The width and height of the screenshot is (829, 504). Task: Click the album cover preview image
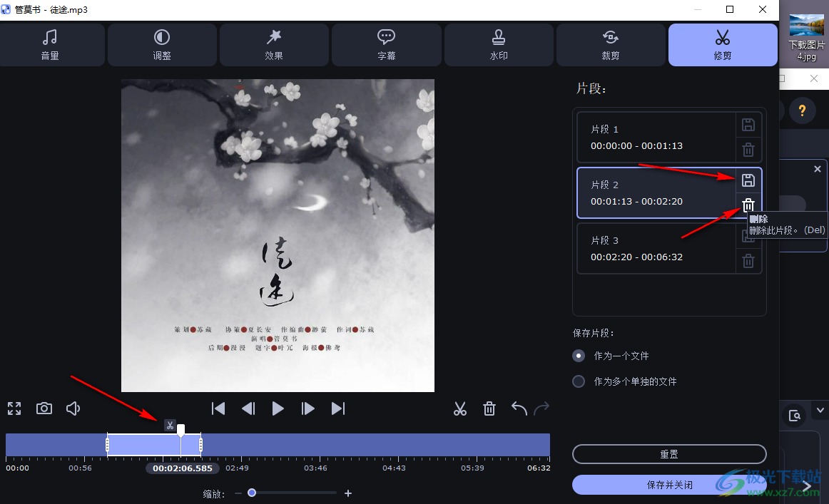pos(278,236)
